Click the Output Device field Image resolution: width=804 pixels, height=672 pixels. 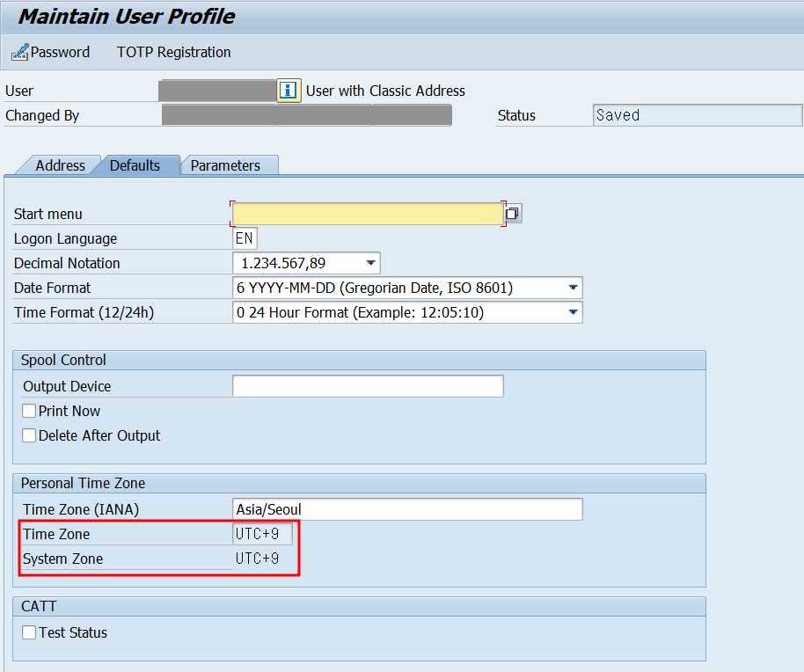point(368,386)
